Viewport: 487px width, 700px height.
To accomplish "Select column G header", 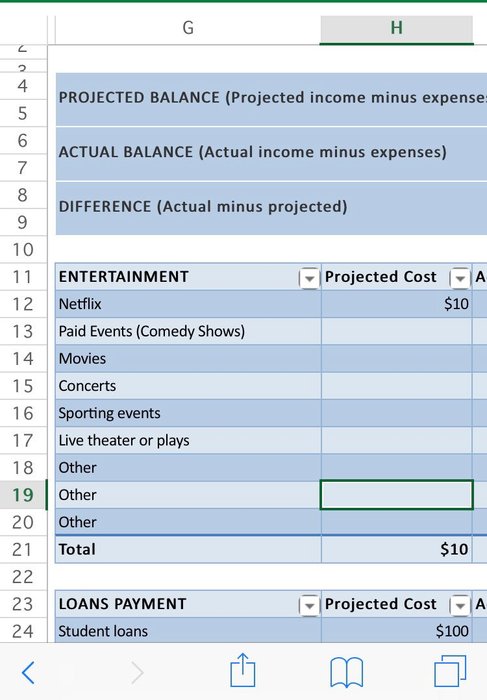I will coord(188,29).
